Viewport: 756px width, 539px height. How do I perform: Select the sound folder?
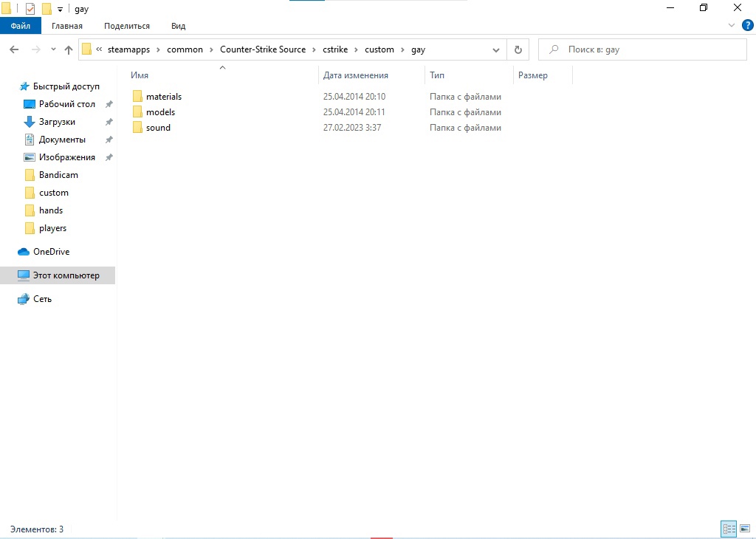158,127
